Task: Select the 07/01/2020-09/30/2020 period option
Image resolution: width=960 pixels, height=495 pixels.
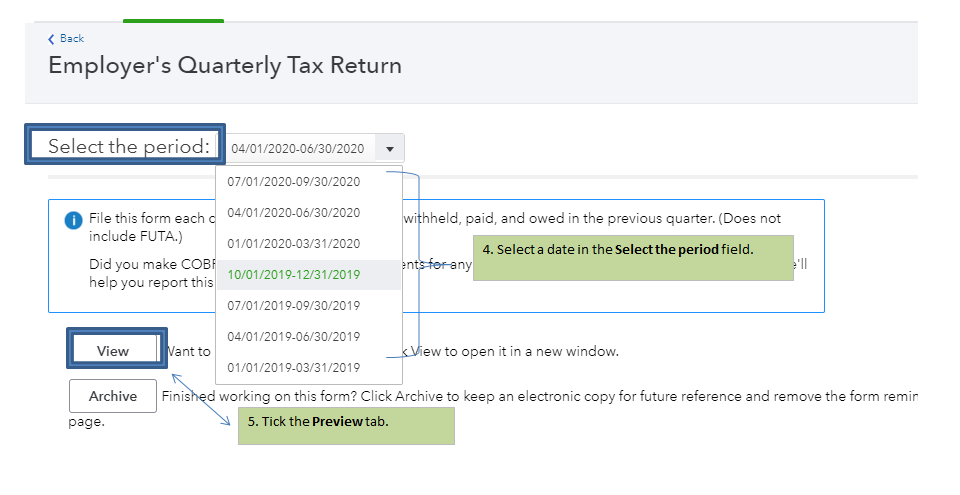Action: point(293,182)
